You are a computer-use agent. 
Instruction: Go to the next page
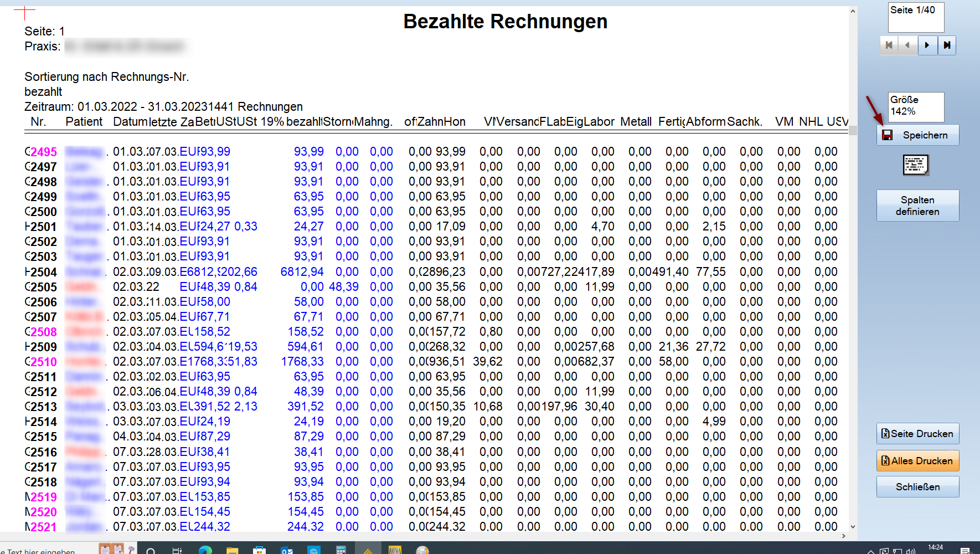pos(927,45)
